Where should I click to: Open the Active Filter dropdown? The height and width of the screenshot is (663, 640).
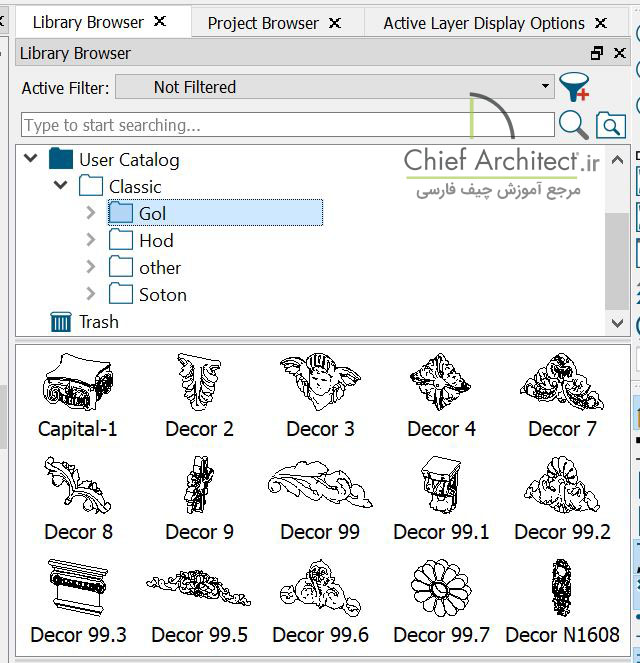[335, 87]
